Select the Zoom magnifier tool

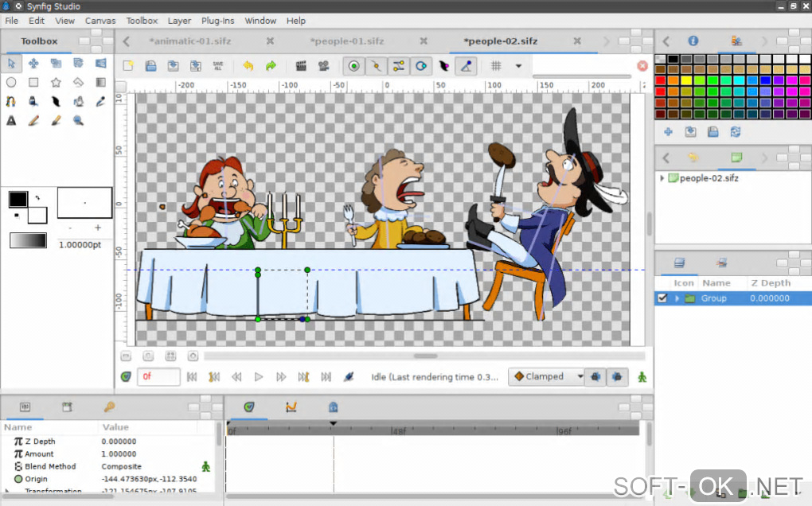(x=78, y=121)
